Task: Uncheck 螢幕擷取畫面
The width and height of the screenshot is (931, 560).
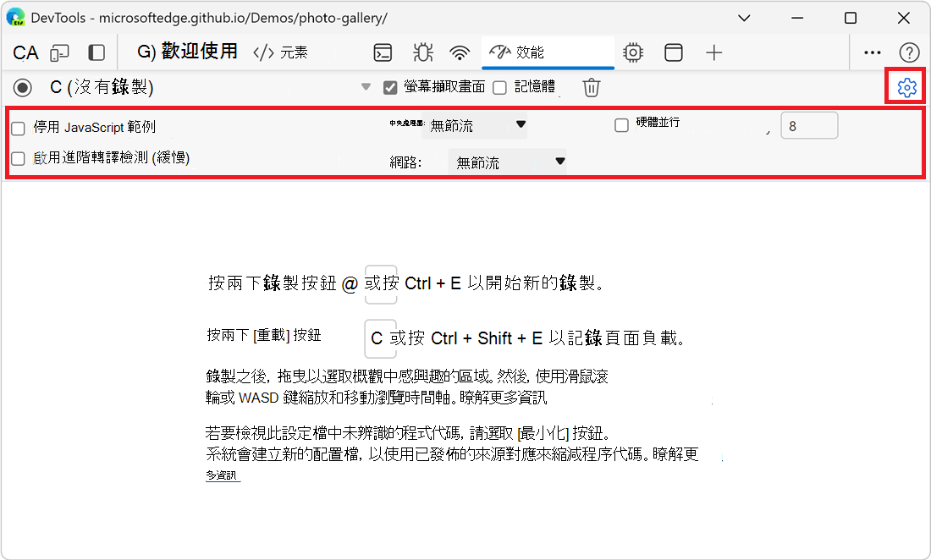Action: click(390, 86)
